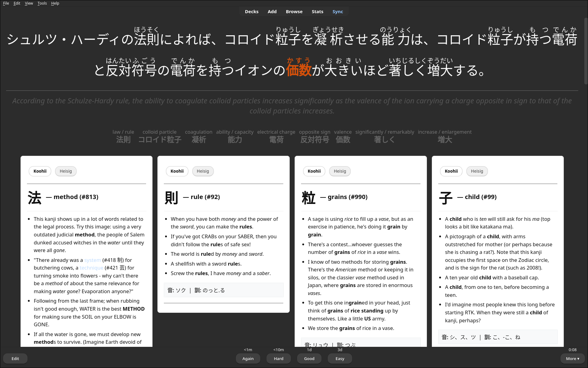Viewport: 588px width, 368px height.
Task: Click the 子 readings line シ、ス、ツ
Action: click(498, 337)
